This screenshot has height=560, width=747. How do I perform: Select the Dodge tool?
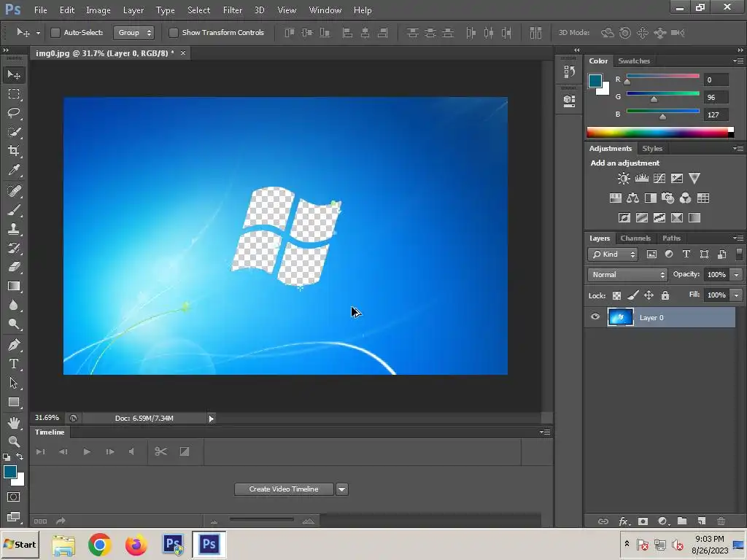click(14, 324)
